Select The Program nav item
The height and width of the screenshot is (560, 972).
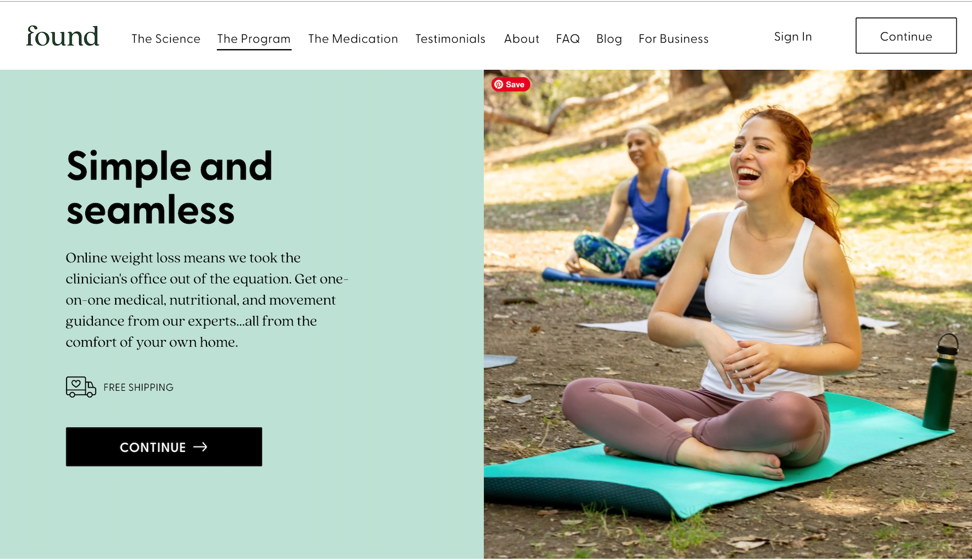click(254, 39)
